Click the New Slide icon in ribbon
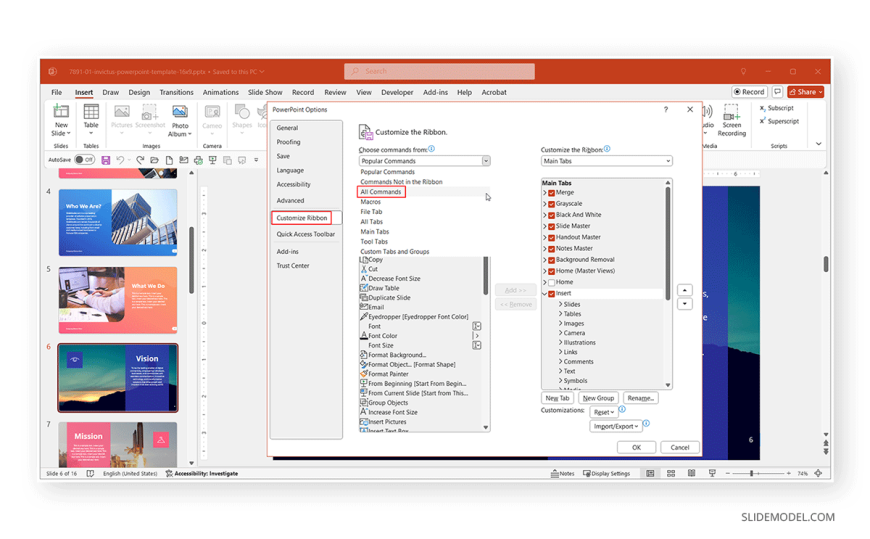870x539 pixels. tap(61, 112)
